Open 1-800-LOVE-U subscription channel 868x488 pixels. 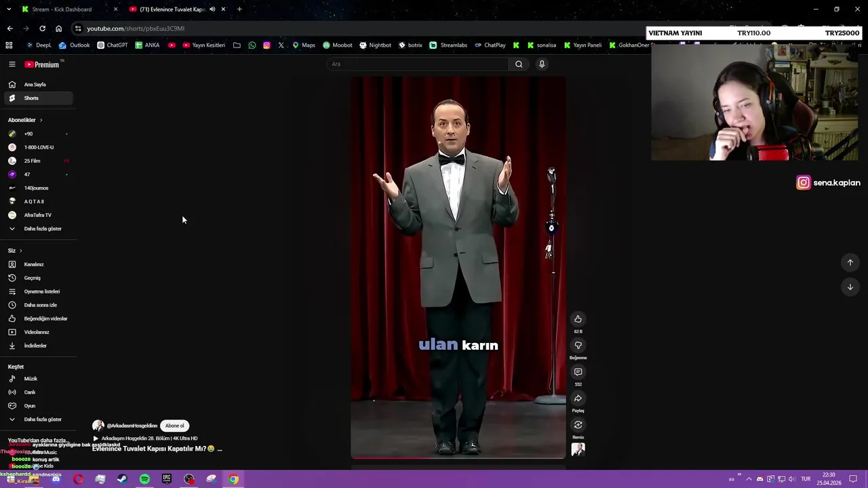(37, 147)
